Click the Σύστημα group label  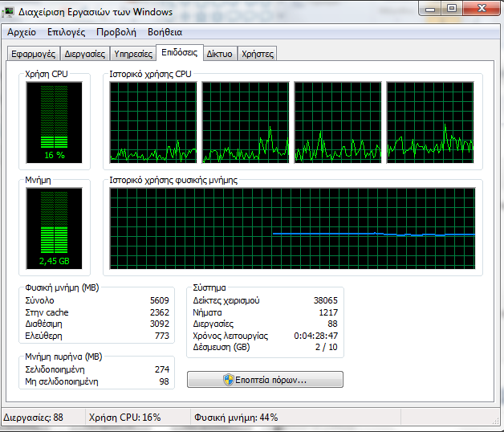(x=209, y=287)
